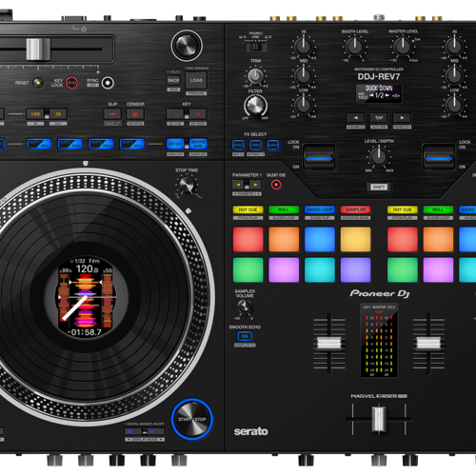The width and height of the screenshot is (476, 476).
Task: Turn on SMOOTH ECHO with the ON button
Action: [x=245, y=336]
